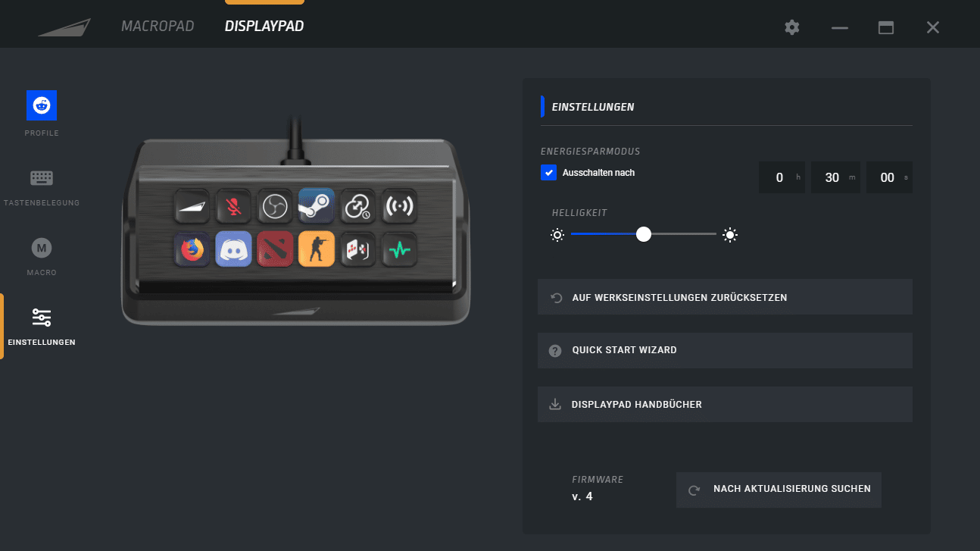Disable the Ausschalten nach checkbox

(x=549, y=173)
